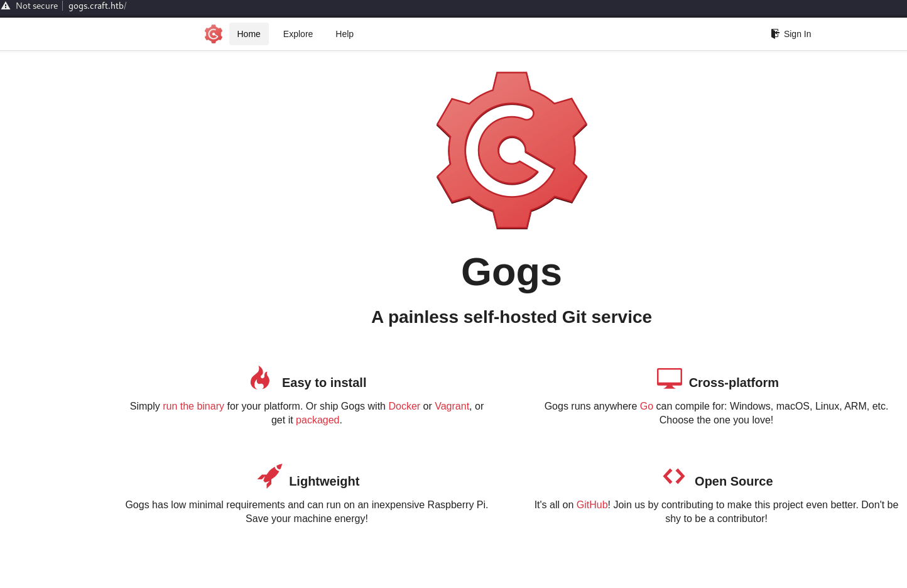The height and width of the screenshot is (588, 907).
Task: Click the monitor icon next to Cross-platform
Action: 669,378
